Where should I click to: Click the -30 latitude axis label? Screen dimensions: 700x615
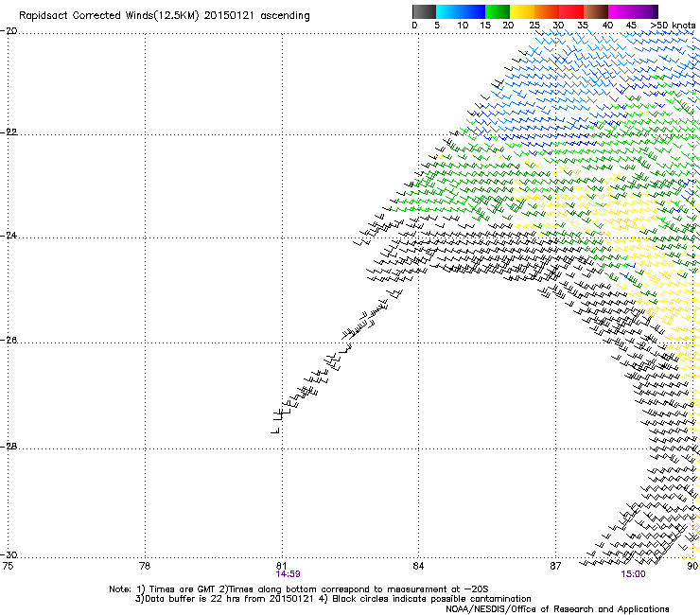[9, 554]
